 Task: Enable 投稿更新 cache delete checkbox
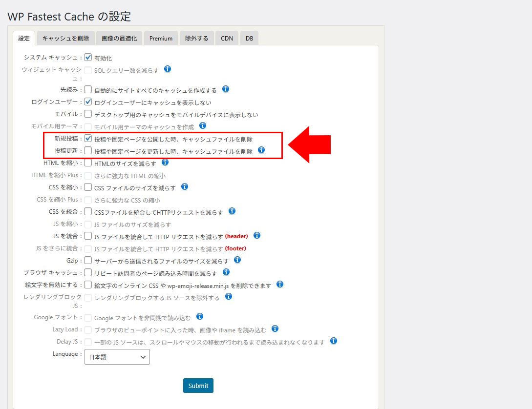pyautogui.click(x=88, y=150)
